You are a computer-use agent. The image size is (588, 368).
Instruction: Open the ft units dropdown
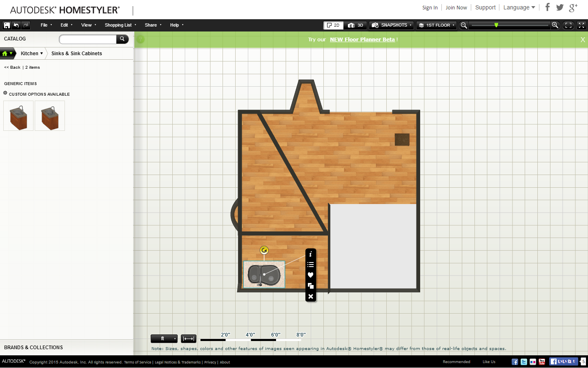(164, 339)
